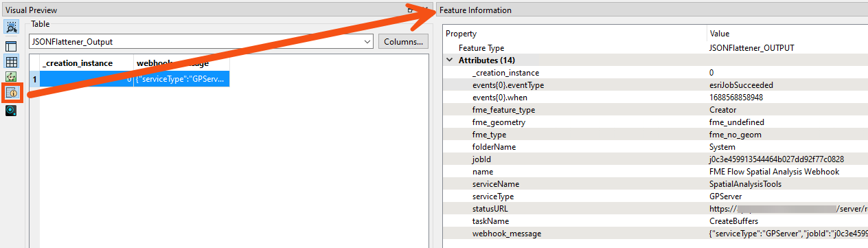Click the Columns... button
Image resolution: width=868 pixels, height=248 pixels.
point(403,42)
